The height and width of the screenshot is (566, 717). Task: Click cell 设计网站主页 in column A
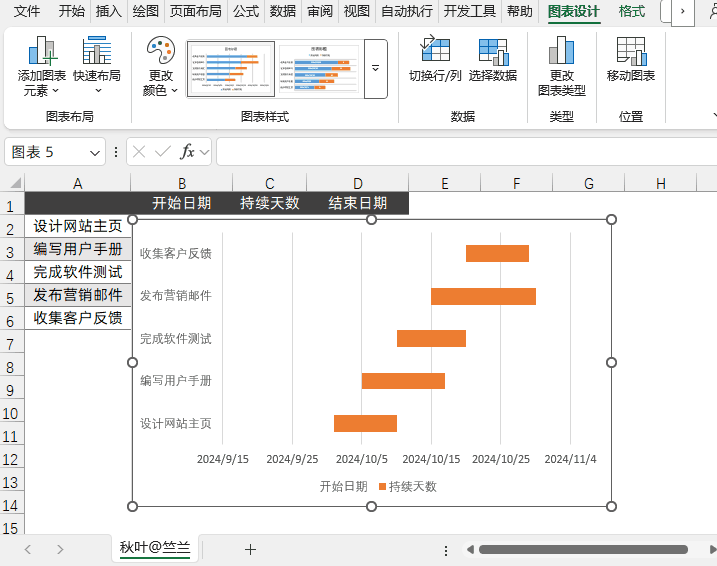click(78, 226)
